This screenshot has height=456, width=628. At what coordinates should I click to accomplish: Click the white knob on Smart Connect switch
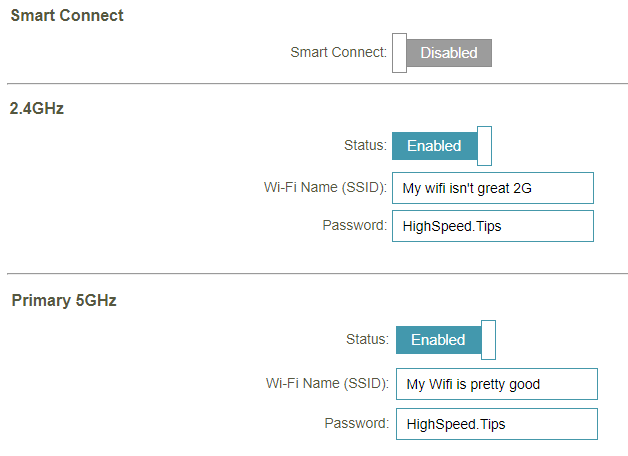(399, 53)
